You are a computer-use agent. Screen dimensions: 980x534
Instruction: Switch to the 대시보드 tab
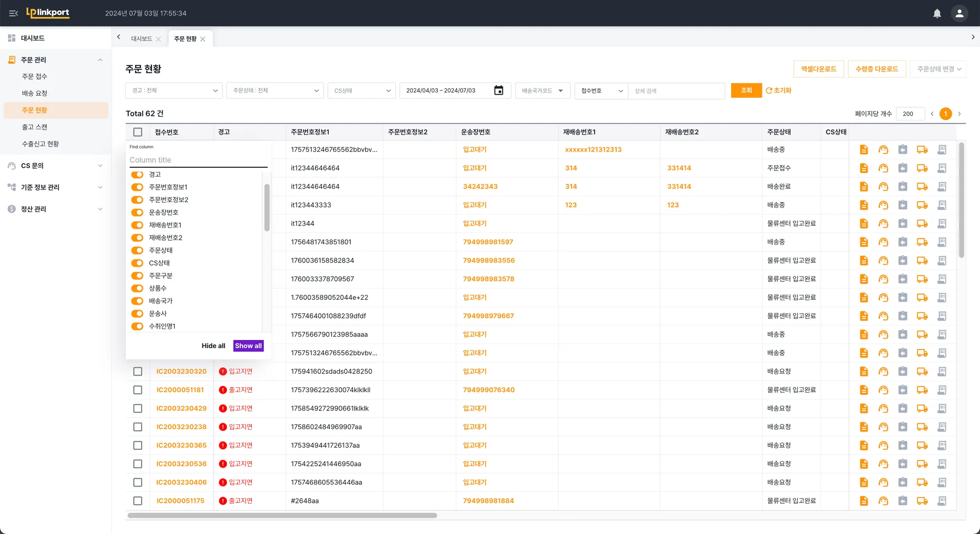click(142, 39)
